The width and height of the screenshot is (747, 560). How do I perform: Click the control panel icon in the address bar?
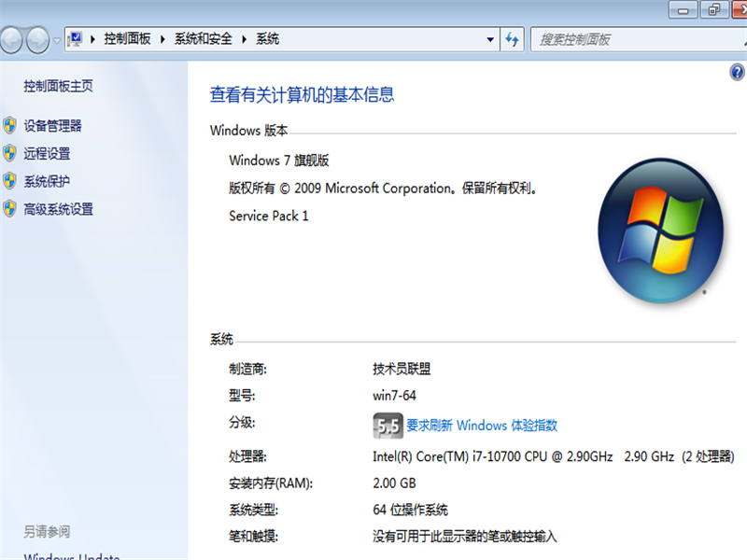(75, 39)
